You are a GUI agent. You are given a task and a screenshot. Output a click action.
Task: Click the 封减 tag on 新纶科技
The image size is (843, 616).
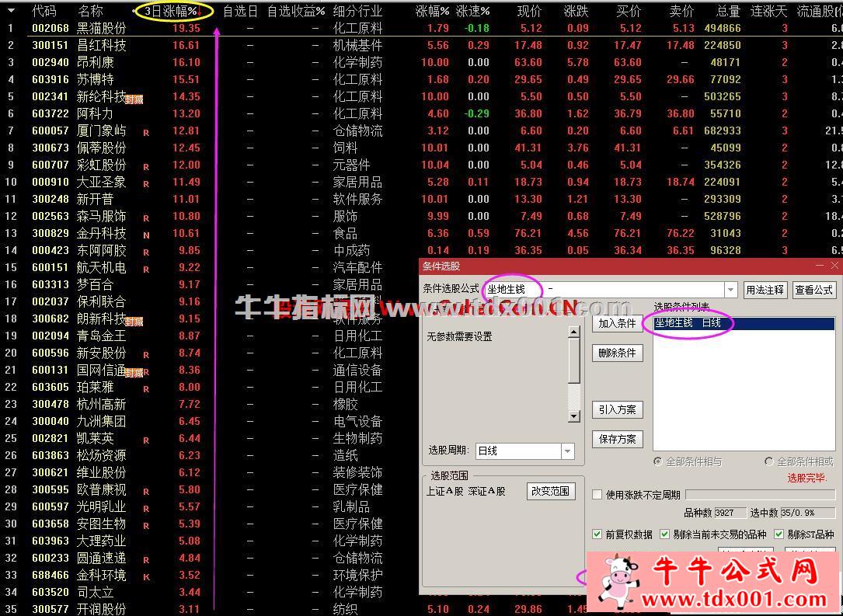coord(134,99)
